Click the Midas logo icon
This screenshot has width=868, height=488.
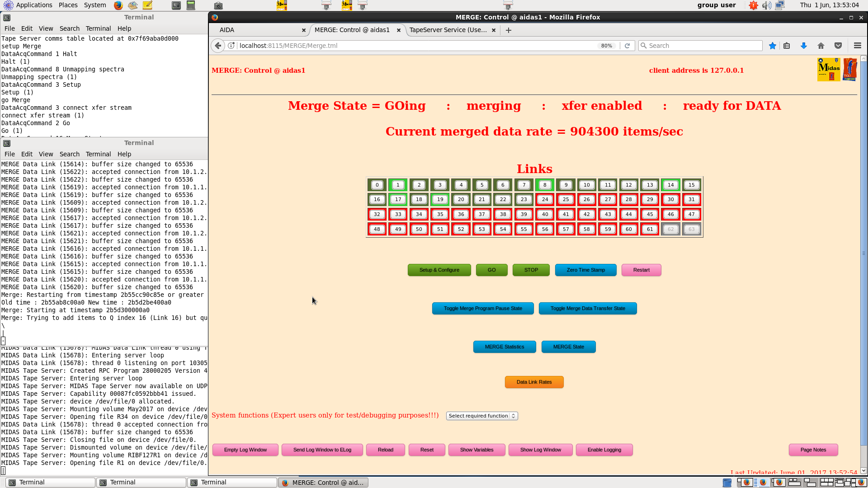pos(829,70)
